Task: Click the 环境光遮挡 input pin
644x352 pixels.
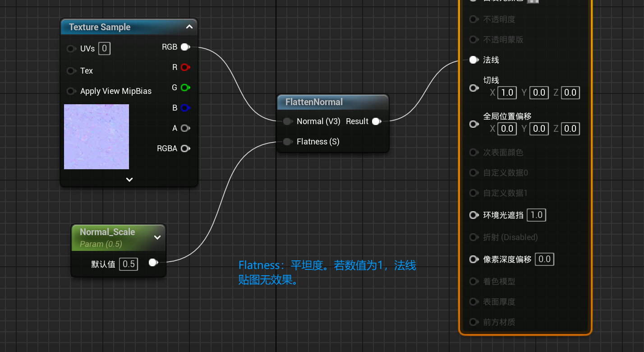Action: (474, 215)
